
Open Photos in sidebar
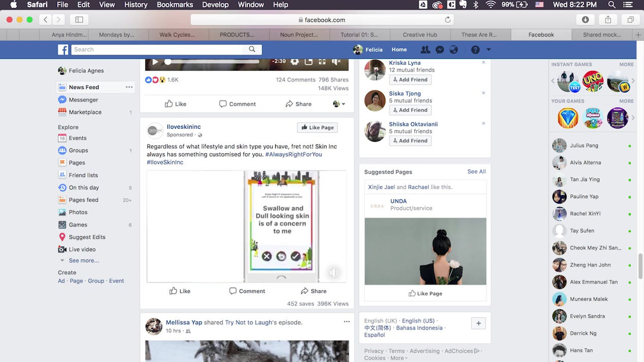78,212
